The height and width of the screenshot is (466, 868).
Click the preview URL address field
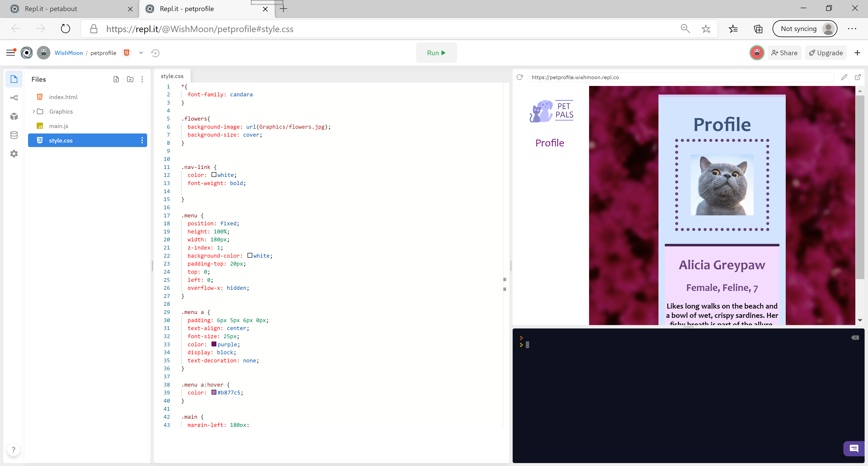681,77
